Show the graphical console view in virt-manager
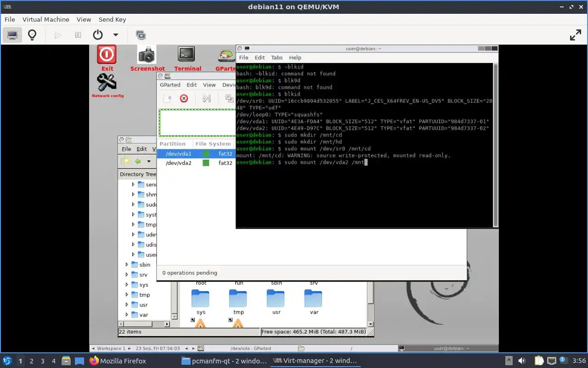588x368 pixels. coord(12,35)
